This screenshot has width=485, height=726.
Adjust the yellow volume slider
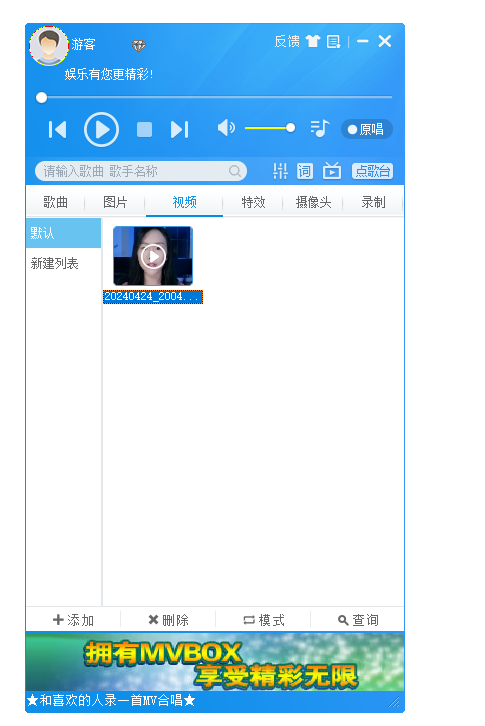tap(270, 128)
